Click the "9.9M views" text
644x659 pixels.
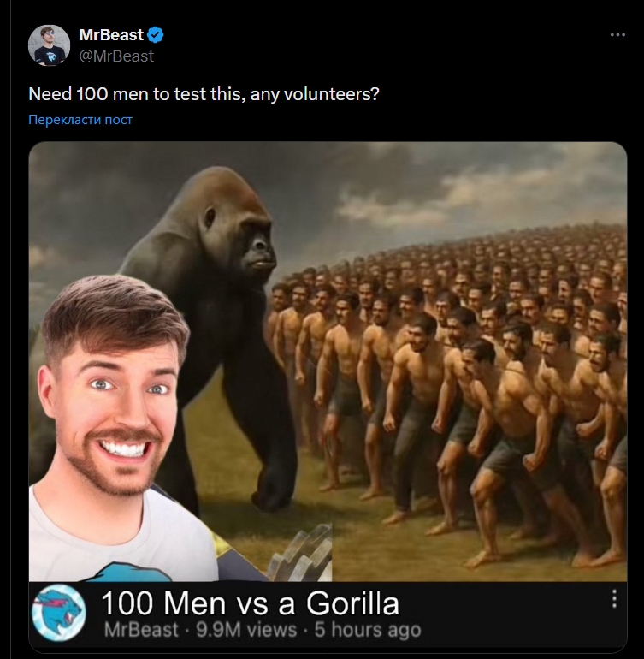(246, 631)
